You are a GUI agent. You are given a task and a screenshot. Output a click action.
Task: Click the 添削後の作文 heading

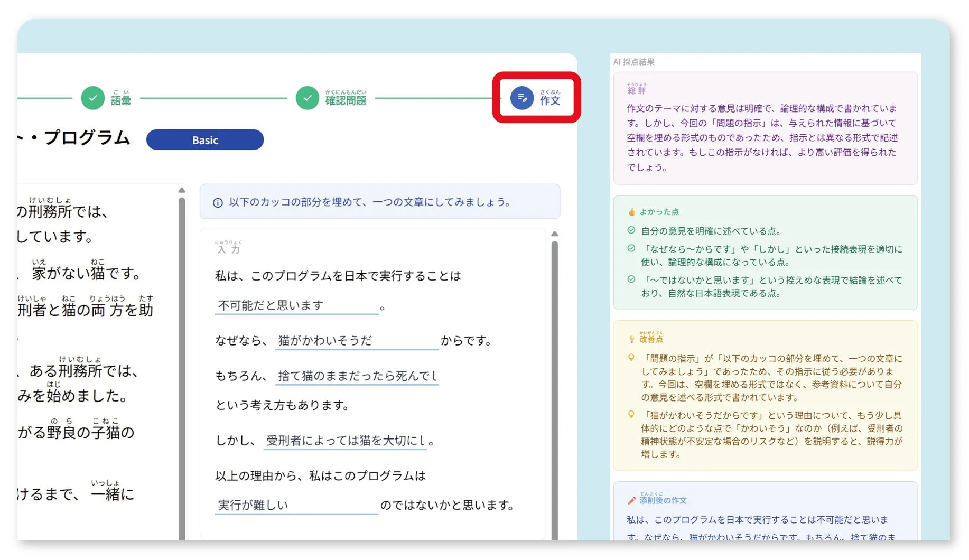pos(663,500)
